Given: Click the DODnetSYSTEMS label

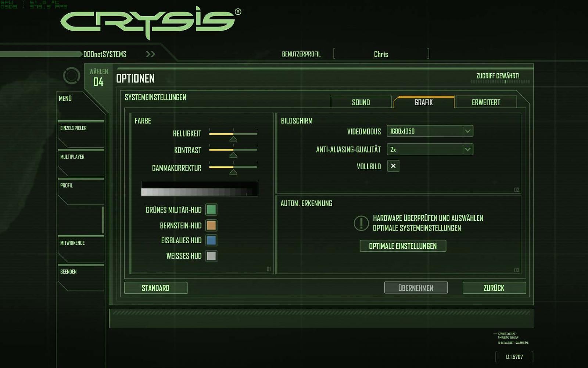Looking at the screenshot, I should [x=105, y=54].
